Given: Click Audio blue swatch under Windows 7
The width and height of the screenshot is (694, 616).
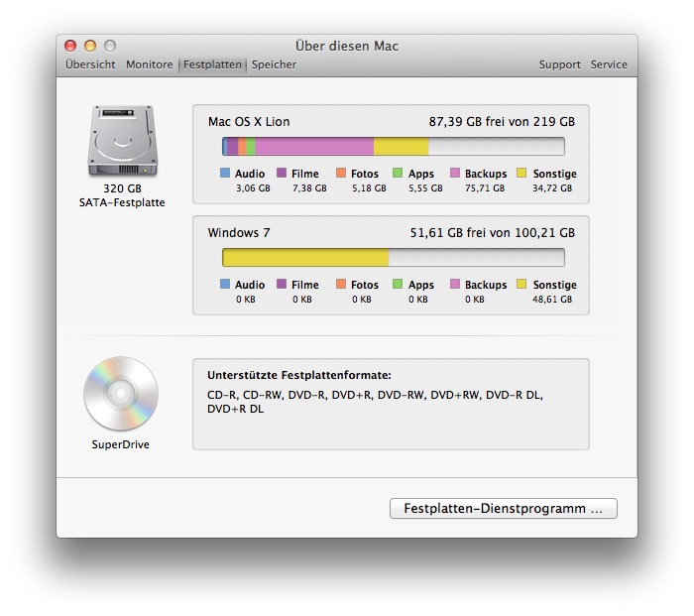Looking at the screenshot, I should pyautogui.click(x=225, y=284).
